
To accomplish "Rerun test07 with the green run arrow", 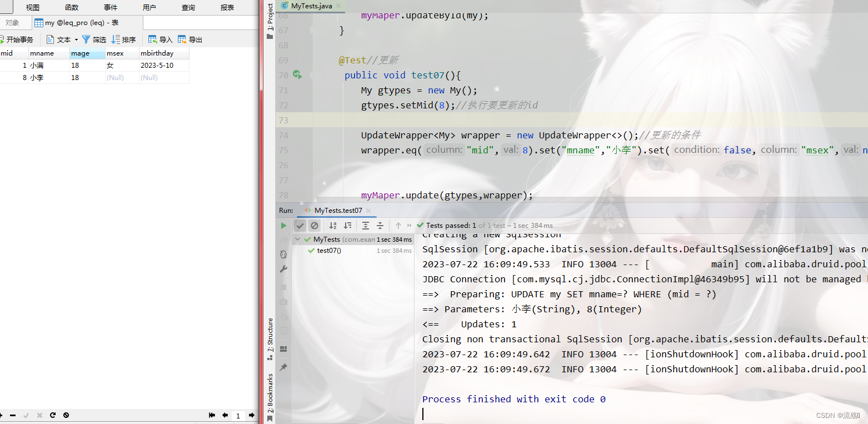I will coord(283,225).
